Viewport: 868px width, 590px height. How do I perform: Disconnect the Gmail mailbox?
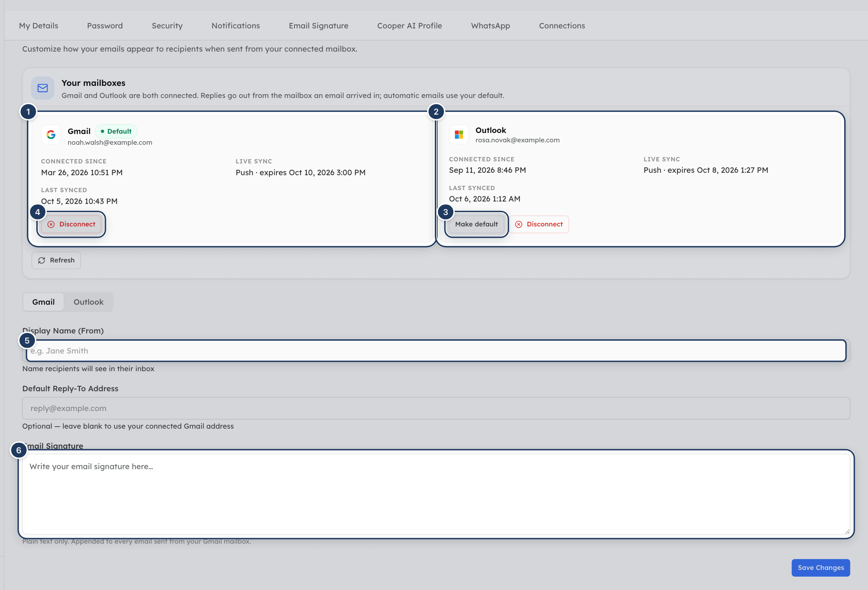[x=71, y=224]
